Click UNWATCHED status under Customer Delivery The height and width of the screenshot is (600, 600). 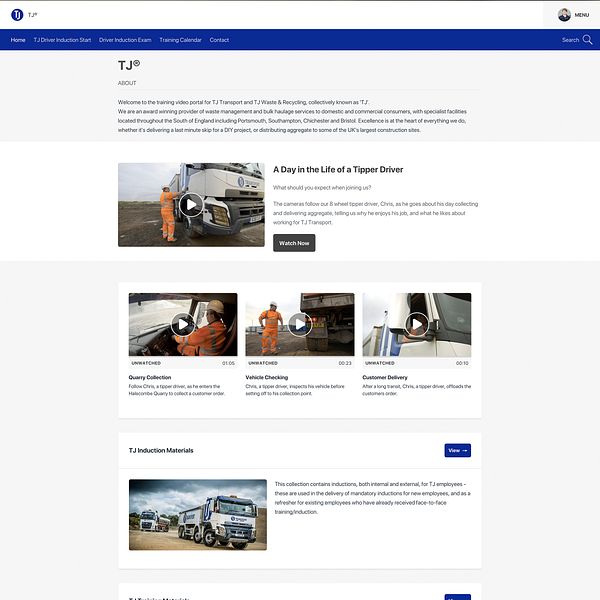pos(380,363)
